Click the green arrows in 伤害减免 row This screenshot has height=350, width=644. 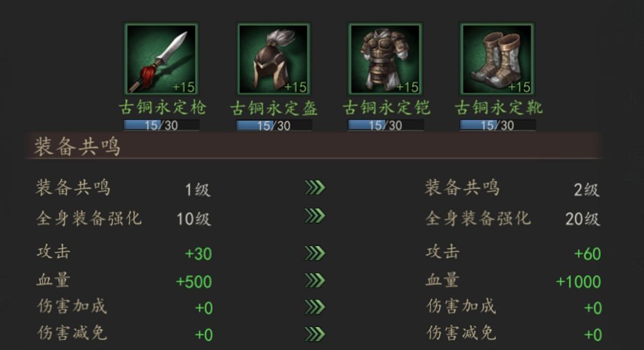(315, 335)
